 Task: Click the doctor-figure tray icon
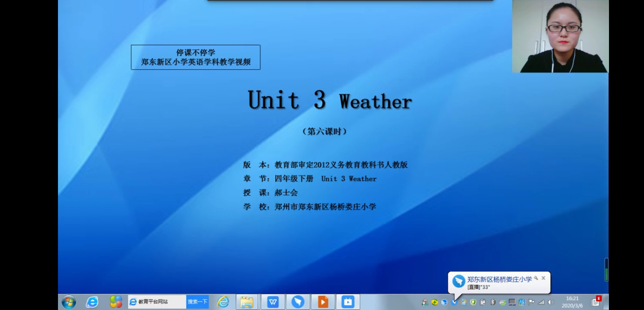[x=425, y=302]
